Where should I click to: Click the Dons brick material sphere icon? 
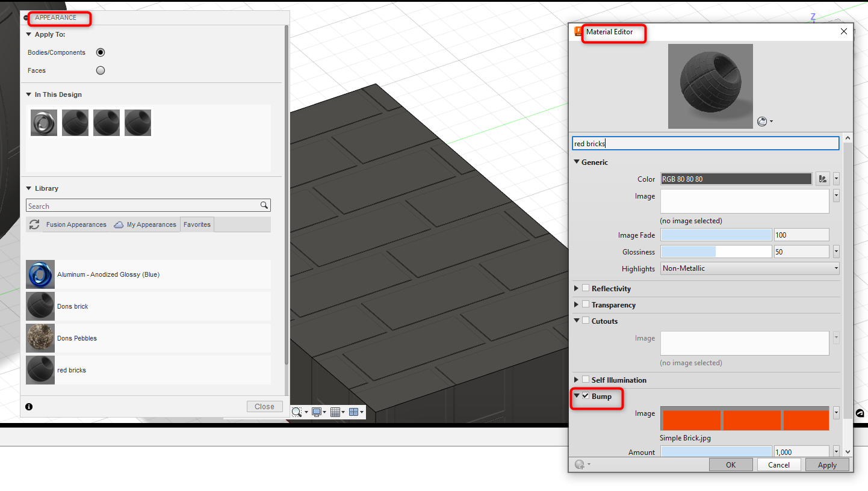(40, 306)
